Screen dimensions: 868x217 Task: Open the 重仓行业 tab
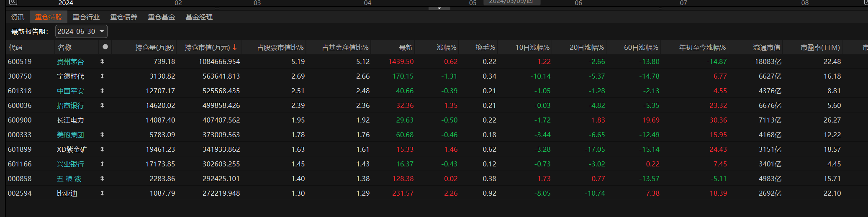click(86, 17)
